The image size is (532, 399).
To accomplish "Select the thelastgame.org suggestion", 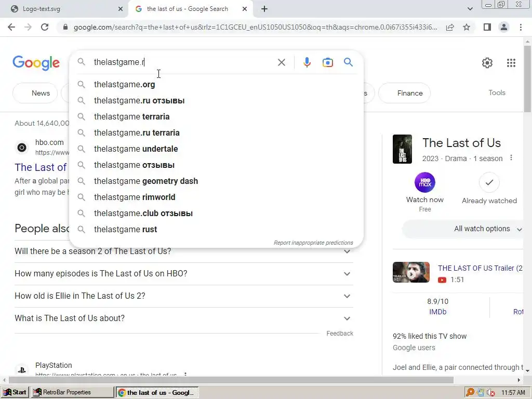I will (x=216, y=85).
